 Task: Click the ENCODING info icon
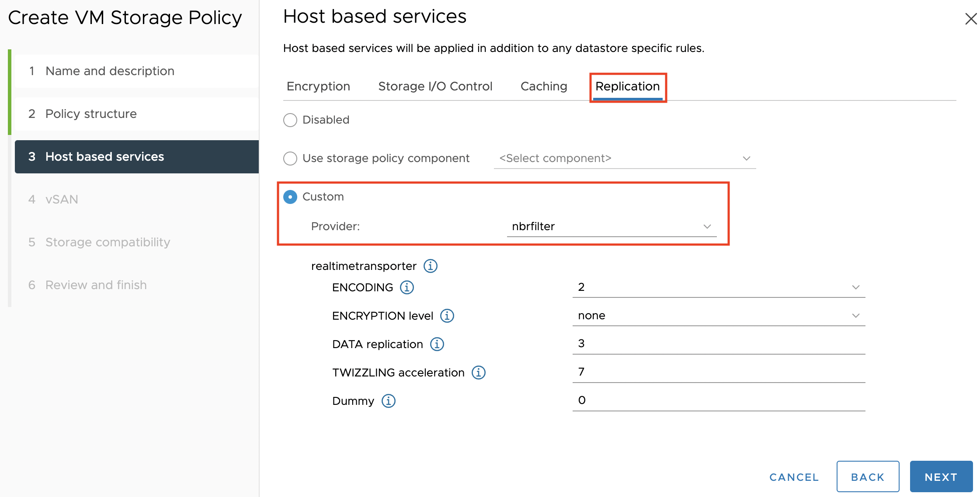coord(407,287)
